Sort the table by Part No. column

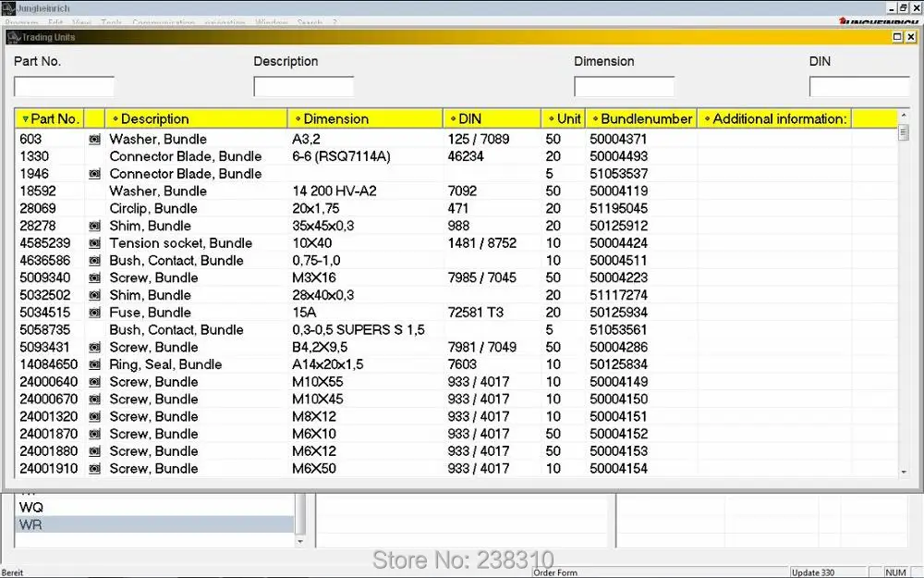pos(50,118)
